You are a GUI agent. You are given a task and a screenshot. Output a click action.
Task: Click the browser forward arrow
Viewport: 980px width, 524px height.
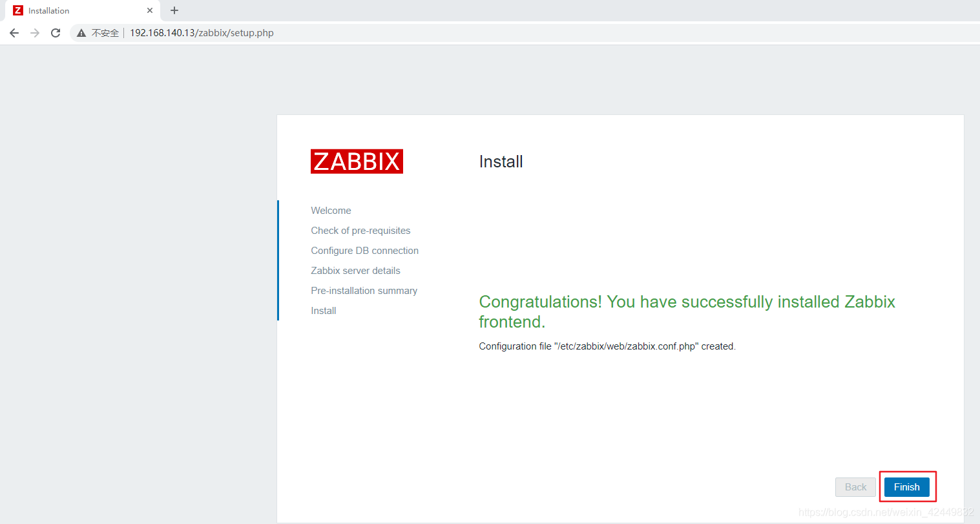tap(35, 33)
